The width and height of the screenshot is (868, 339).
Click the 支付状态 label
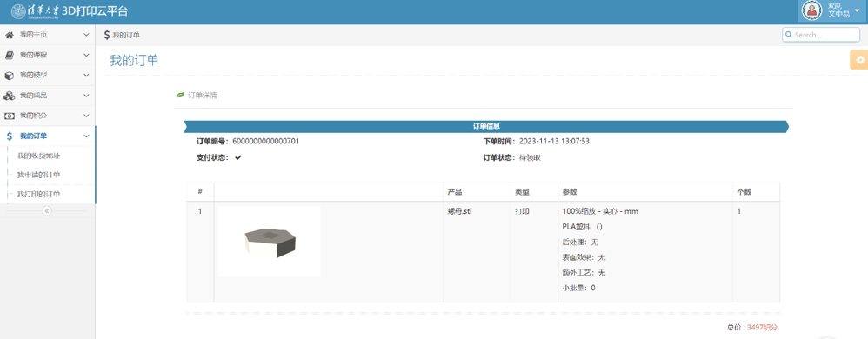tap(212, 157)
